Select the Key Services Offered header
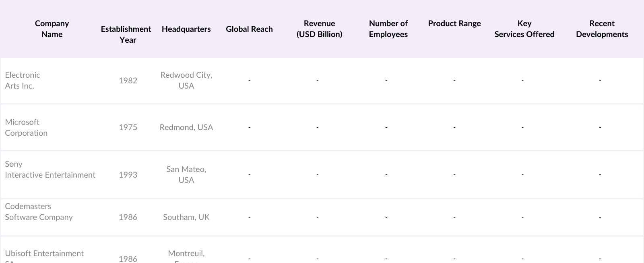The height and width of the screenshot is (263, 644). (x=524, y=29)
